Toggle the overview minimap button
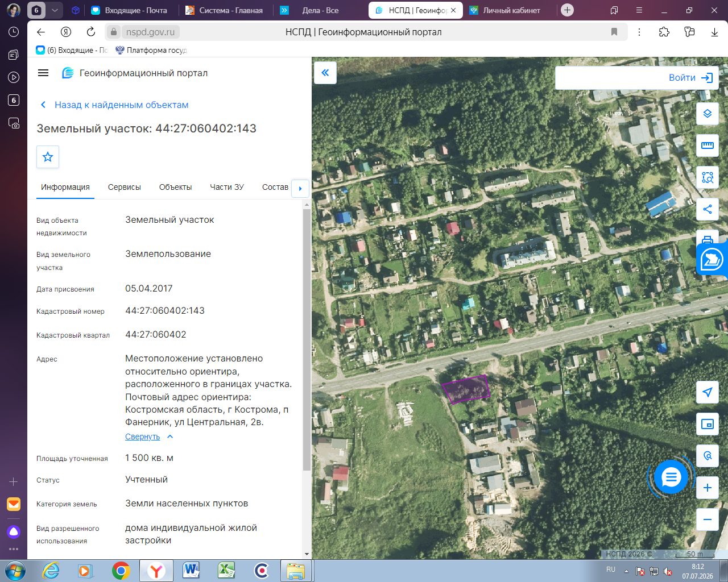This screenshot has height=582, width=728. [708, 424]
